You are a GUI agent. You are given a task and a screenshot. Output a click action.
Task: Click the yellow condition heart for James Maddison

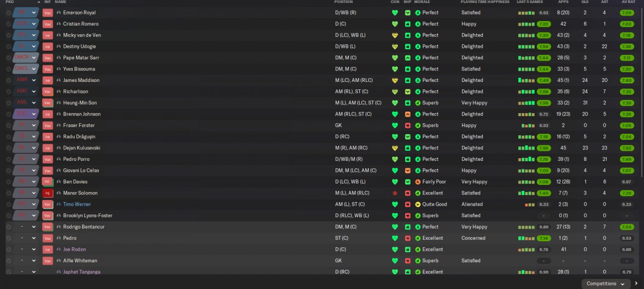pos(395,80)
